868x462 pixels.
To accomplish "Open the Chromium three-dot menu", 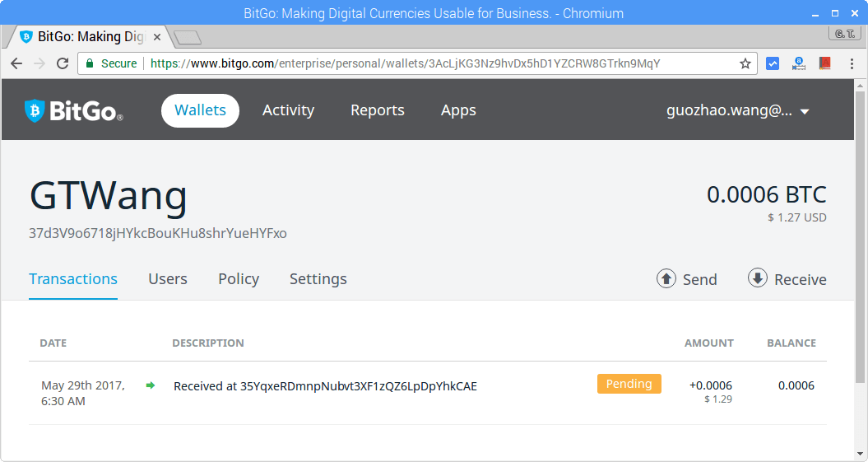I will (x=851, y=63).
